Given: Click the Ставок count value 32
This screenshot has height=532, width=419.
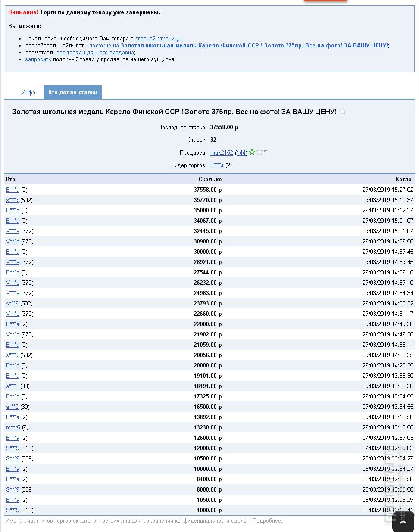Looking at the screenshot, I should click(x=213, y=140).
